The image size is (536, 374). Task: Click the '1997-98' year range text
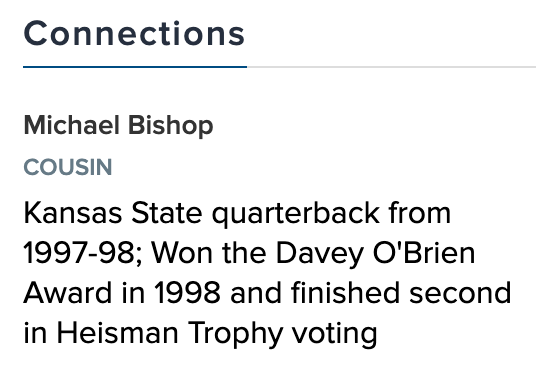(x=79, y=253)
